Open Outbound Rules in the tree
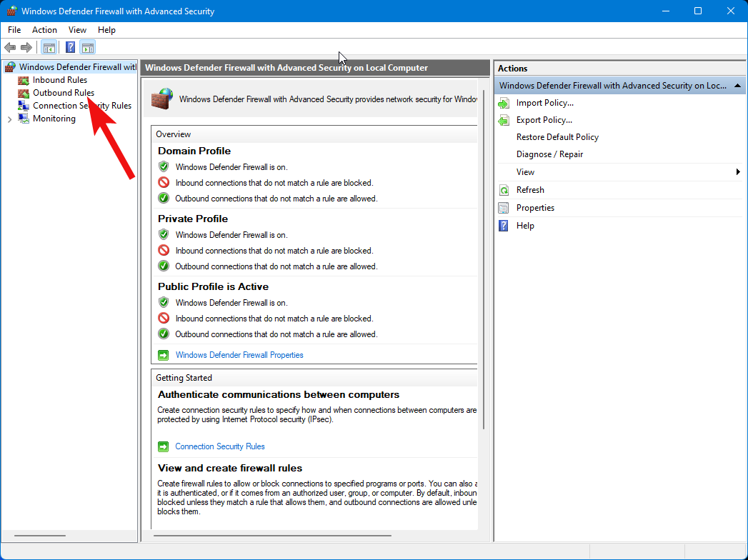The height and width of the screenshot is (560, 748). [63, 93]
